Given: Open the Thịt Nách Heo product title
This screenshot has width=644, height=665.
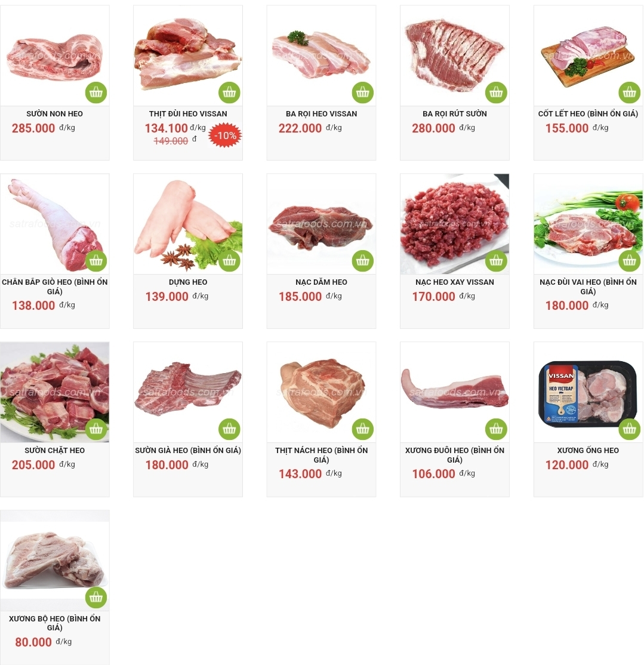Looking at the screenshot, I should pyautogui.click(x=321, y=455).
